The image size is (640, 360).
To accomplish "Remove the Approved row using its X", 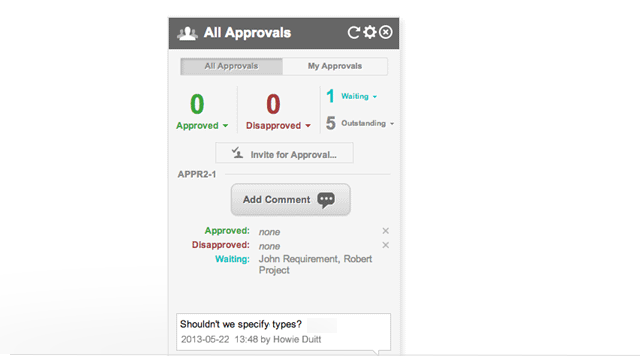I will (385, 231).
